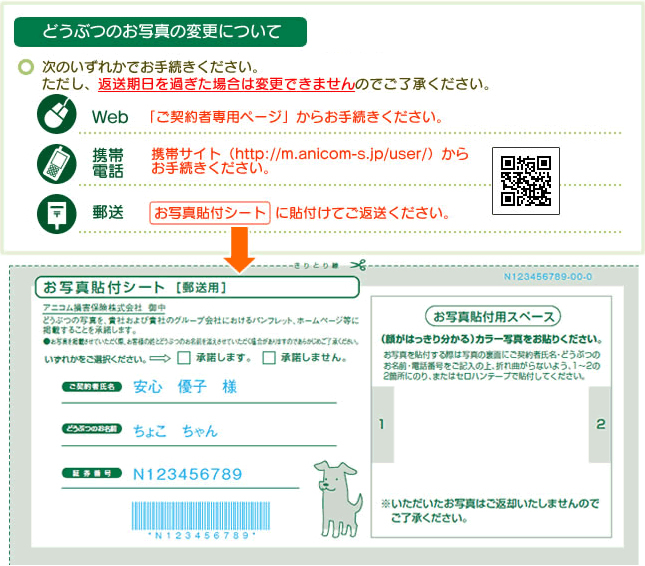Click the red underlined 返送期日 warning text
Screen dimensions: 645x566
point(226,84)
